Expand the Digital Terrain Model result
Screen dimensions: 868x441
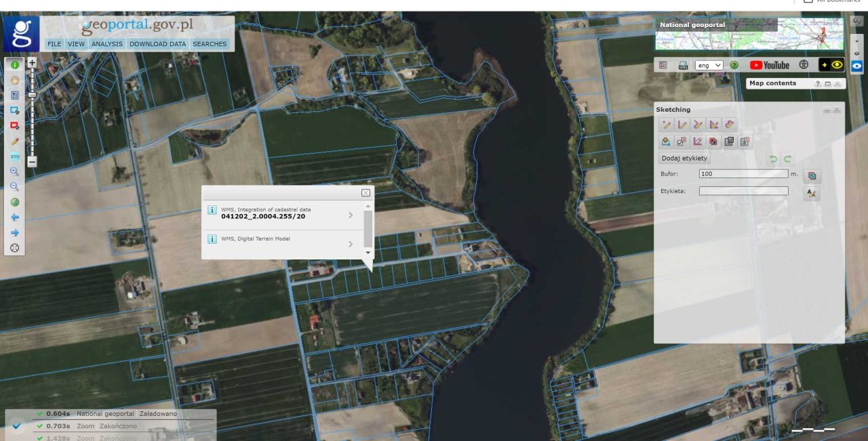(351, 243)
